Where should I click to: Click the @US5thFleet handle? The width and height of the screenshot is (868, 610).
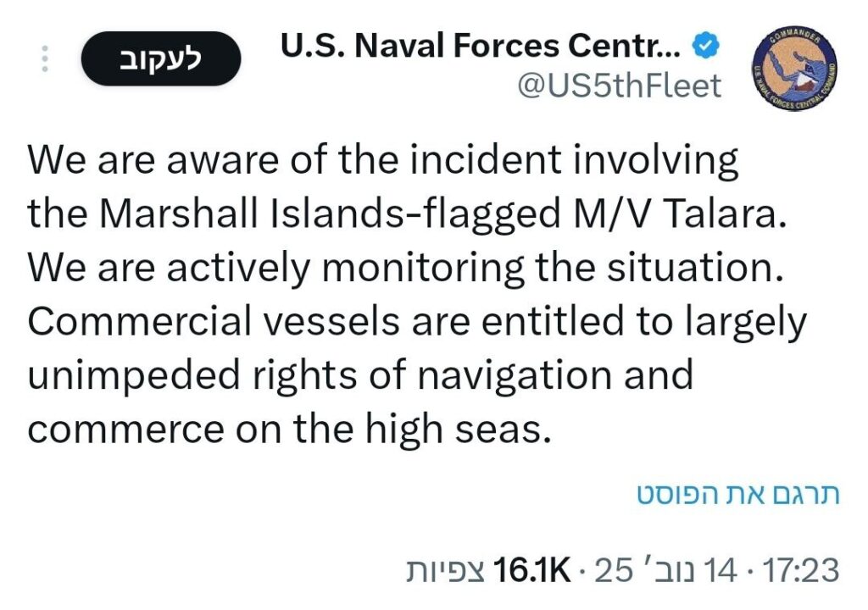pyautogui.click(x=619, y=86)
